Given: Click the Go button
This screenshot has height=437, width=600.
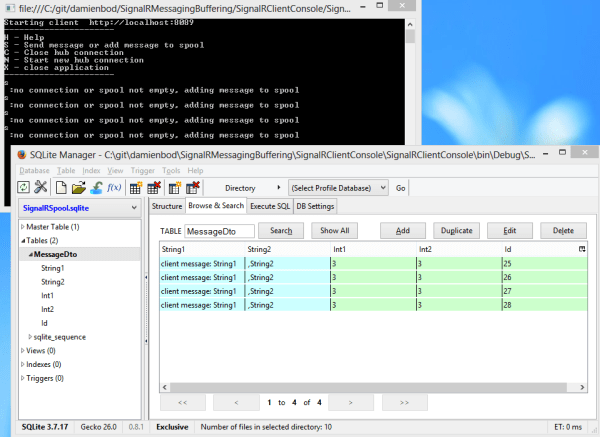Looking at the screenshot, I should point(400,188).
